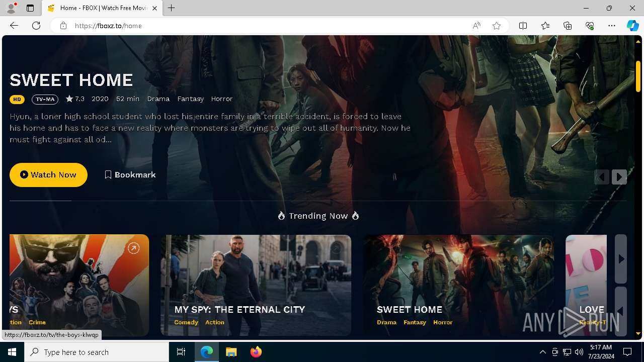Open the notification center icon
Image resolution: width=644 pixels, height=362 pixels.
tap(628, 352)
